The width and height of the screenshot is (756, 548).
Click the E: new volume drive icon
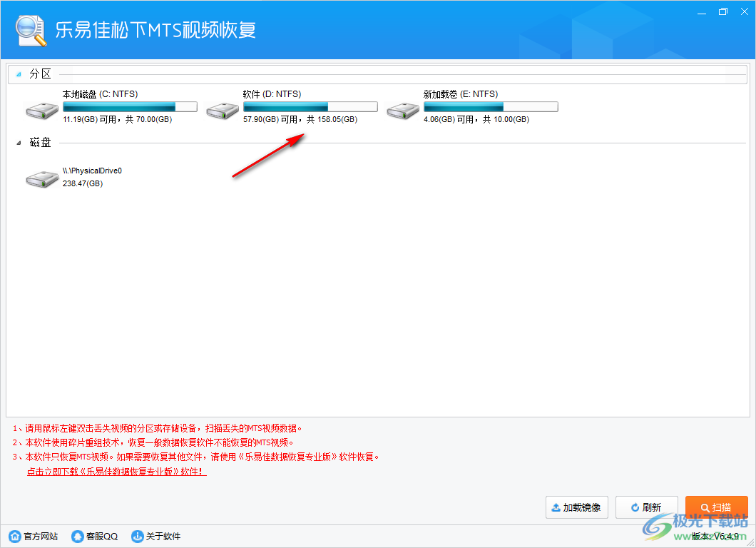click(x=402, y=111)
